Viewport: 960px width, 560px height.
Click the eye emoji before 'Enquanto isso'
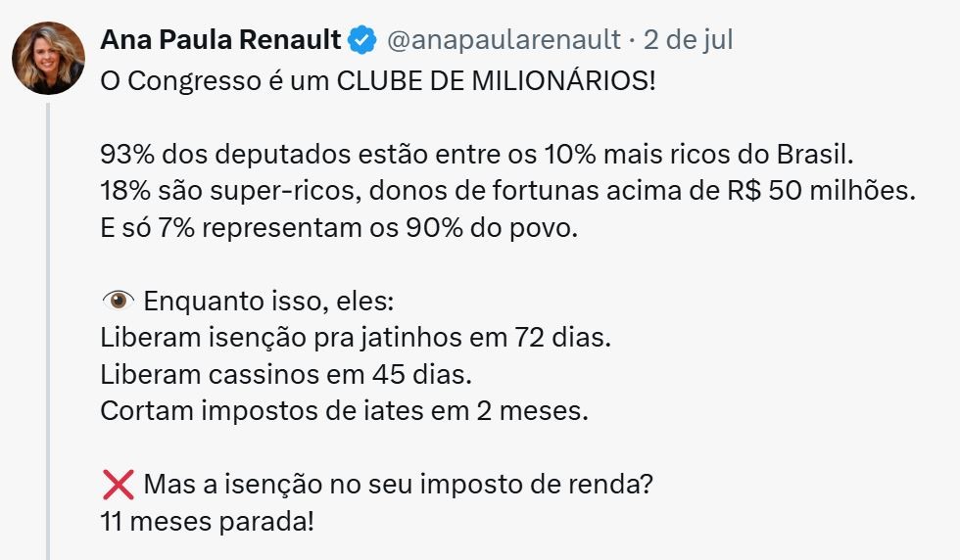117,300
